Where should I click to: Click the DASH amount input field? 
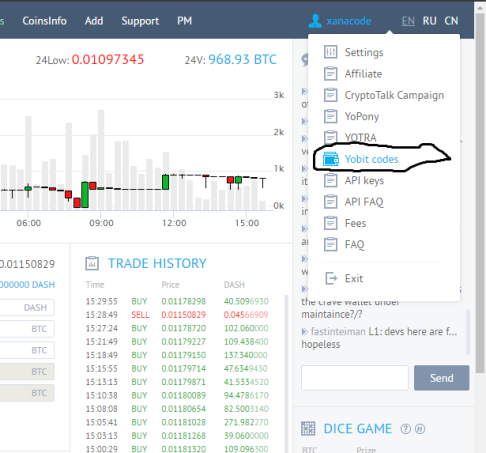pos(27,307)
